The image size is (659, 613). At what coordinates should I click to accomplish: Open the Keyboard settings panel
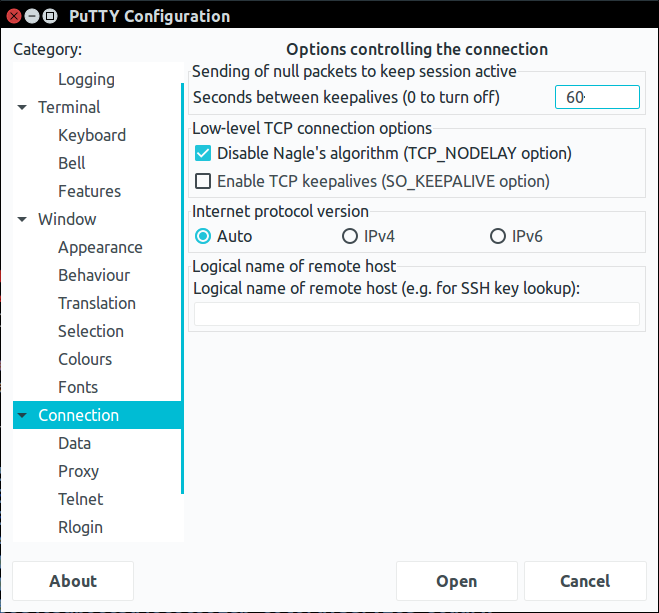point(92,136)
